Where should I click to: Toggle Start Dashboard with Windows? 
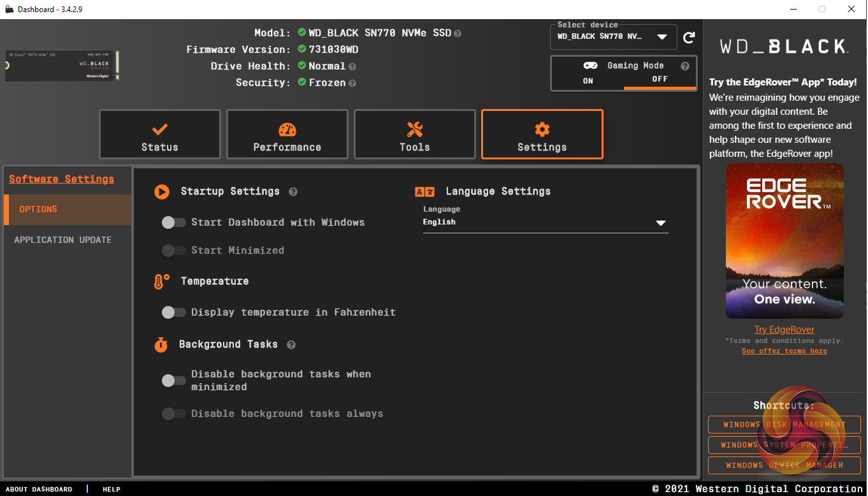173,222
